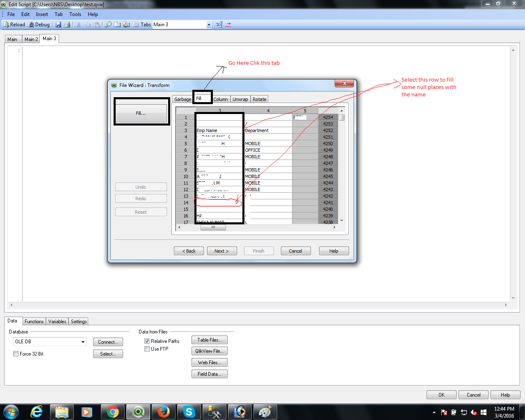Click the < Back button in File Wizard
Image resolution: width=525 pixels, height=420 pixels.
click(x=189, y=251)
